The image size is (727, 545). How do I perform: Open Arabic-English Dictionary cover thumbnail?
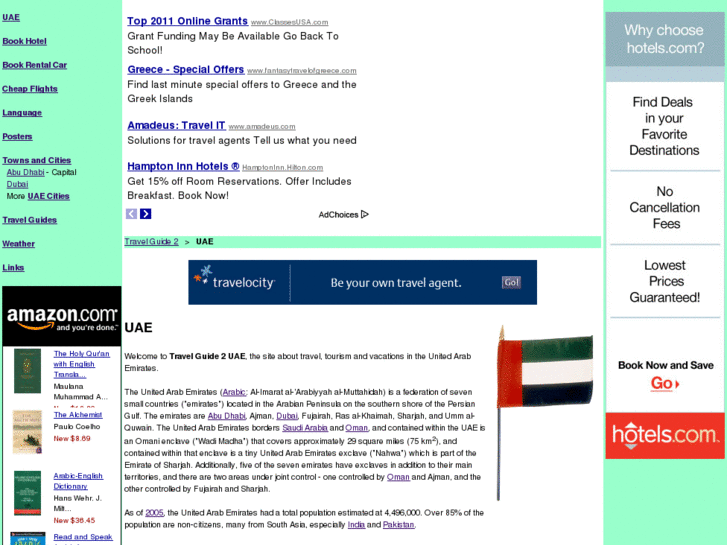[x=27, y=493]
